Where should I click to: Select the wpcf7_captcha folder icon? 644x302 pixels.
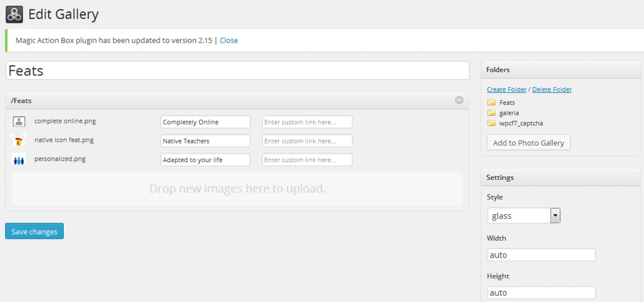[491, 123]
